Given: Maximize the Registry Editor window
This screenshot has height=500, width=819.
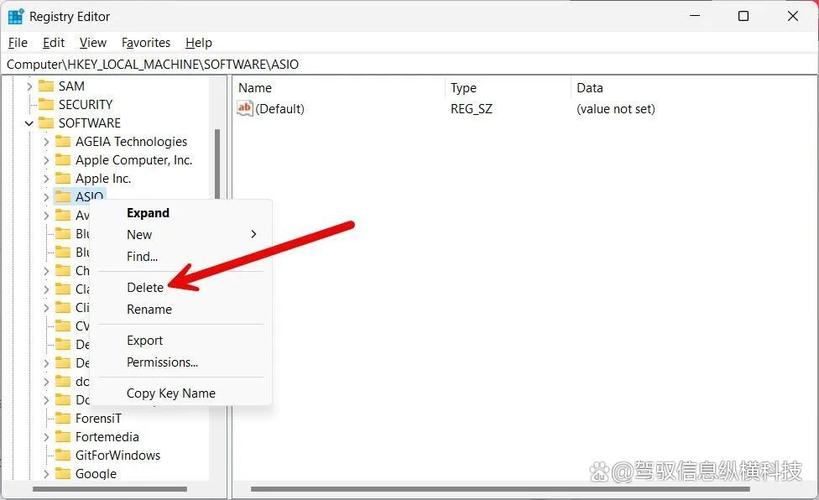Looking at the screenshot, I should 743,16.
